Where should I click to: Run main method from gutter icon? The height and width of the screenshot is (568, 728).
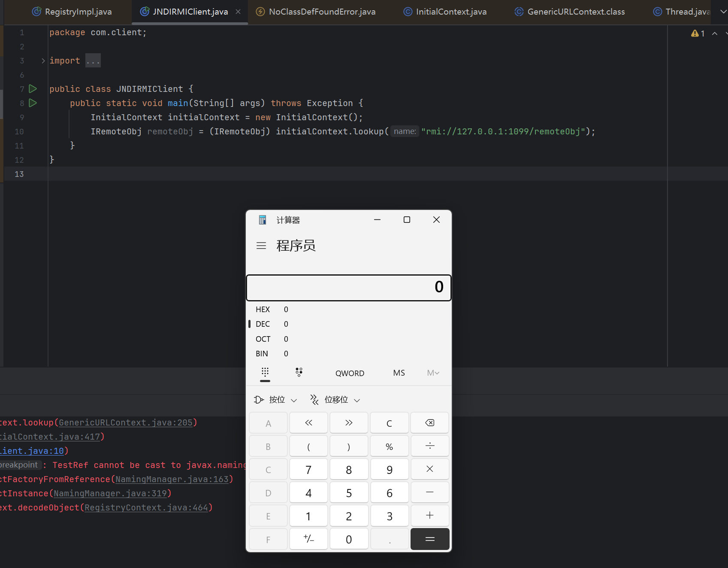[33, 103]
